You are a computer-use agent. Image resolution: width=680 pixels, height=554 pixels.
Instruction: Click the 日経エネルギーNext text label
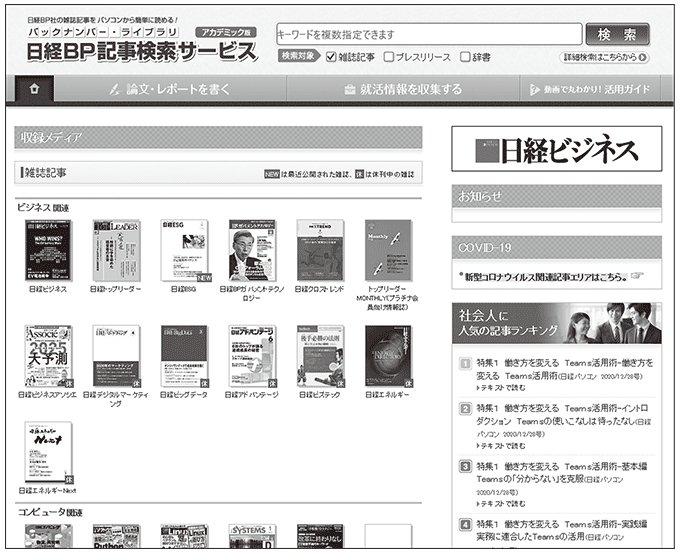[x=47, y=491]
